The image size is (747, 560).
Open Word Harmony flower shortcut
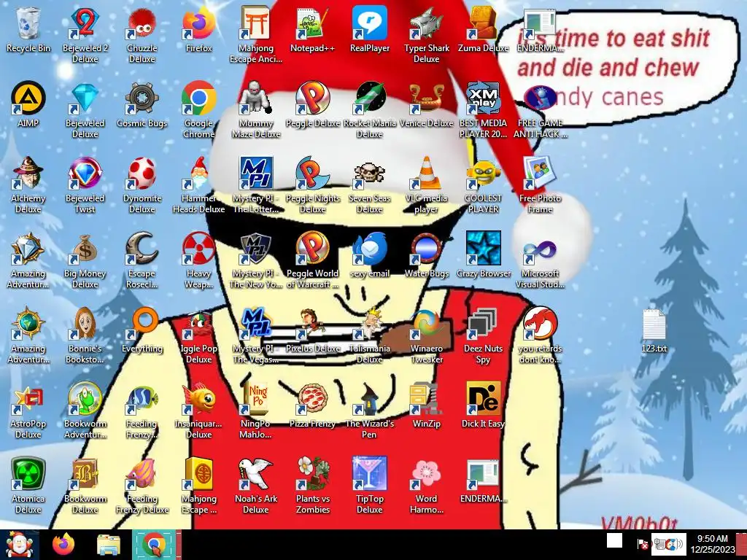(426, 486)
